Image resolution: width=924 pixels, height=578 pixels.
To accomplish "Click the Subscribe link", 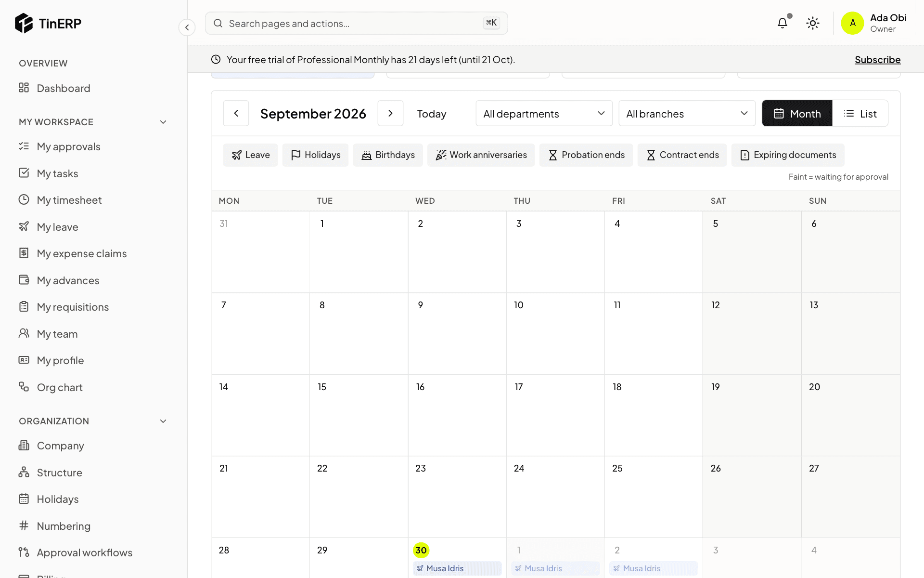I will [877, 60].
